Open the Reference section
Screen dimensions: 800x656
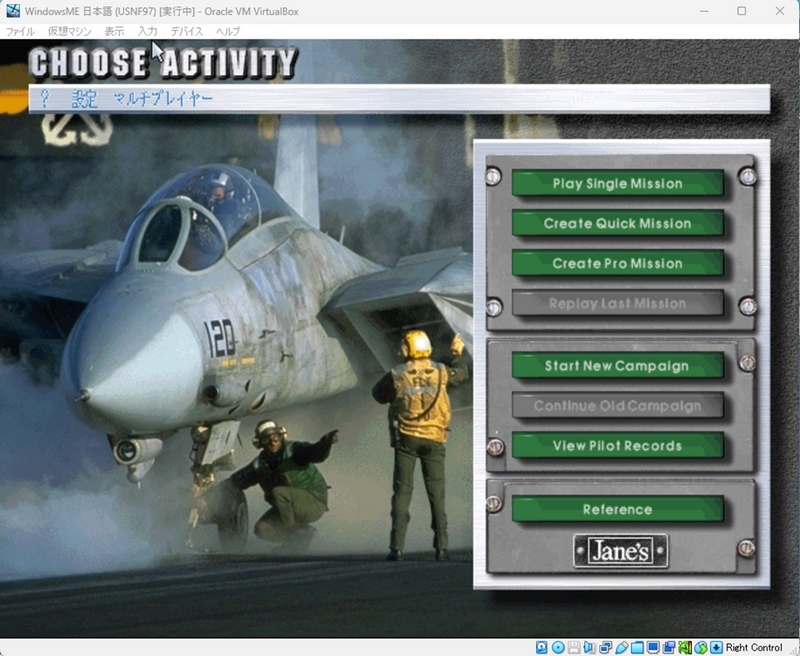pyautogui.click(x=617, y=509)
